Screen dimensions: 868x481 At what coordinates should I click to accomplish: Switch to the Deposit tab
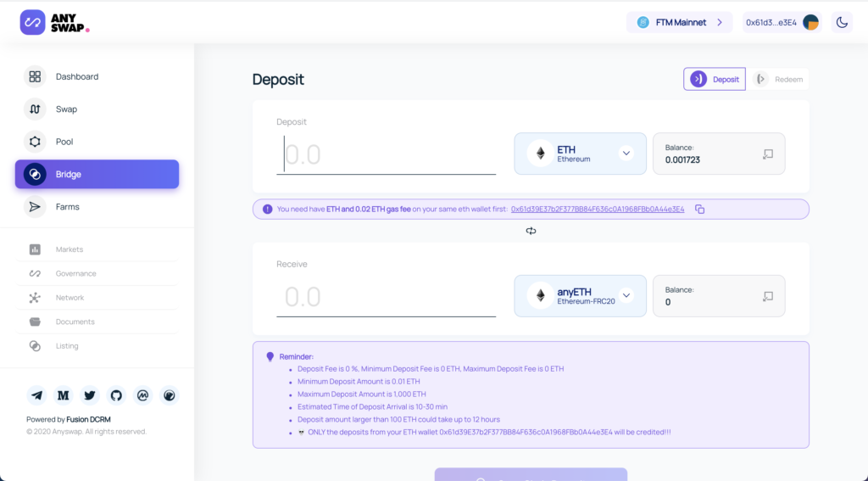click(x=714, y=79)
